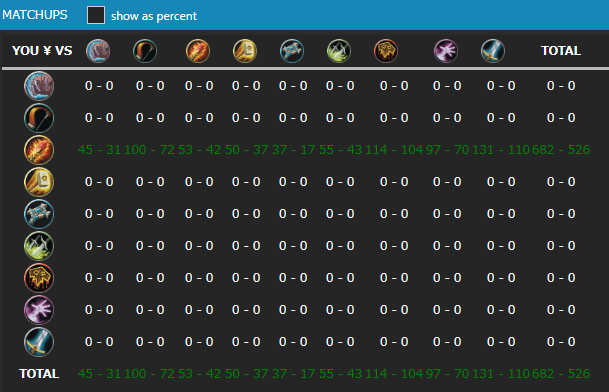Click Mage row's 50 - 37 record
The height and width of the screenshot is (392, 609).
(246, 150)
